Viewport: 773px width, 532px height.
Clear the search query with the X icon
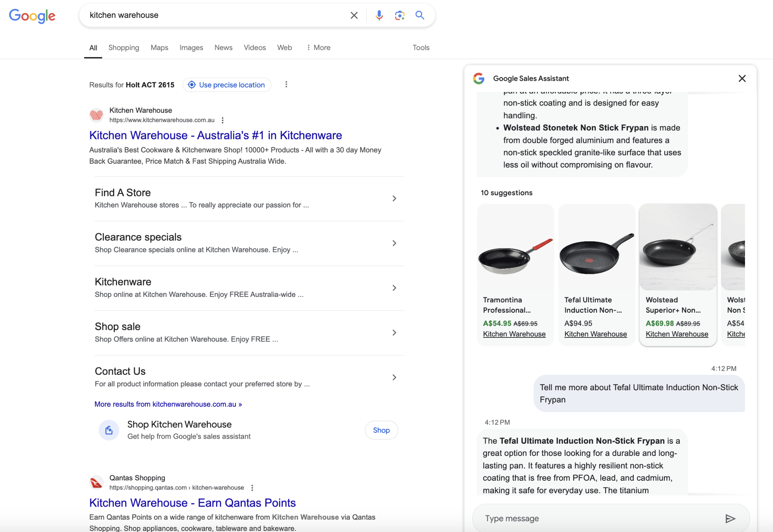pyautogui.click(x=354, y=15)
